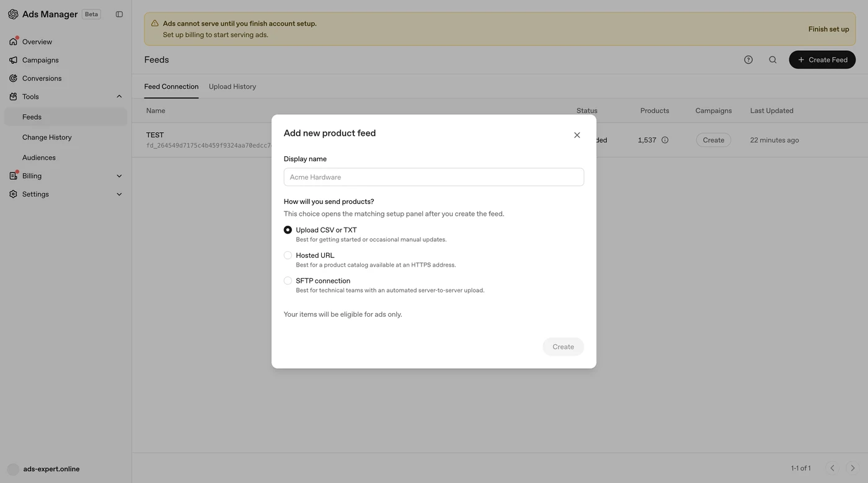Click the Last Updated column header
The width and height of the screenshot is (868, 483).
772,111
